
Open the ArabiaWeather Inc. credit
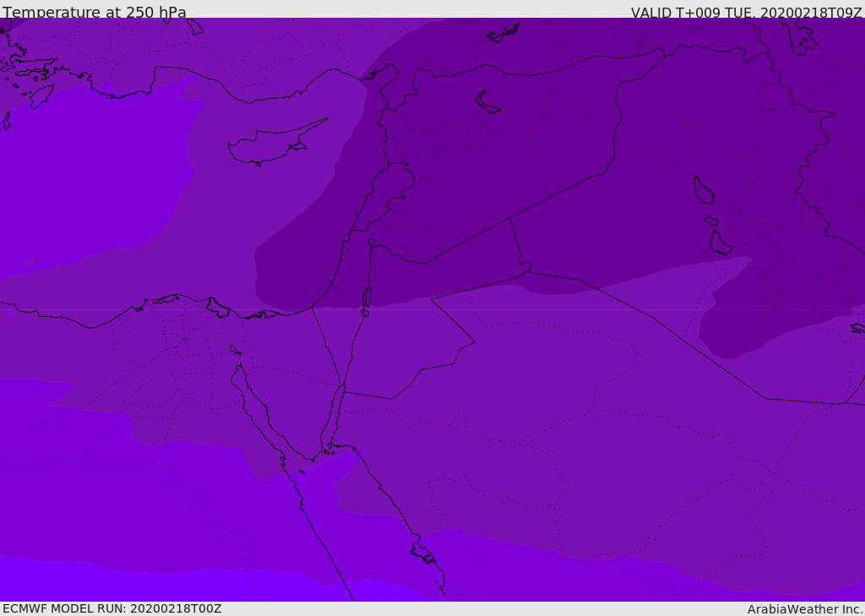(805, 609)
